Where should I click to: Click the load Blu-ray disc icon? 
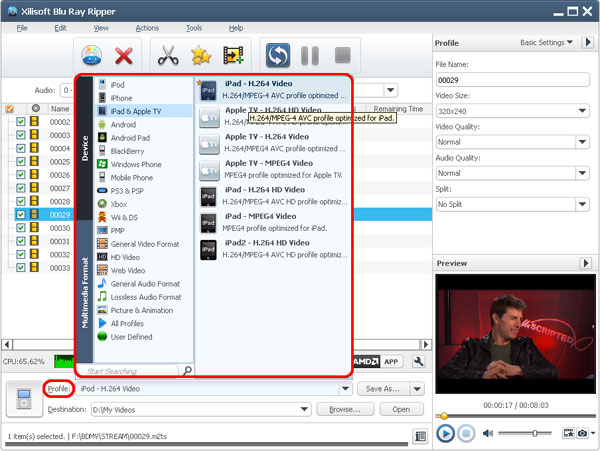[x=91, y=56]
